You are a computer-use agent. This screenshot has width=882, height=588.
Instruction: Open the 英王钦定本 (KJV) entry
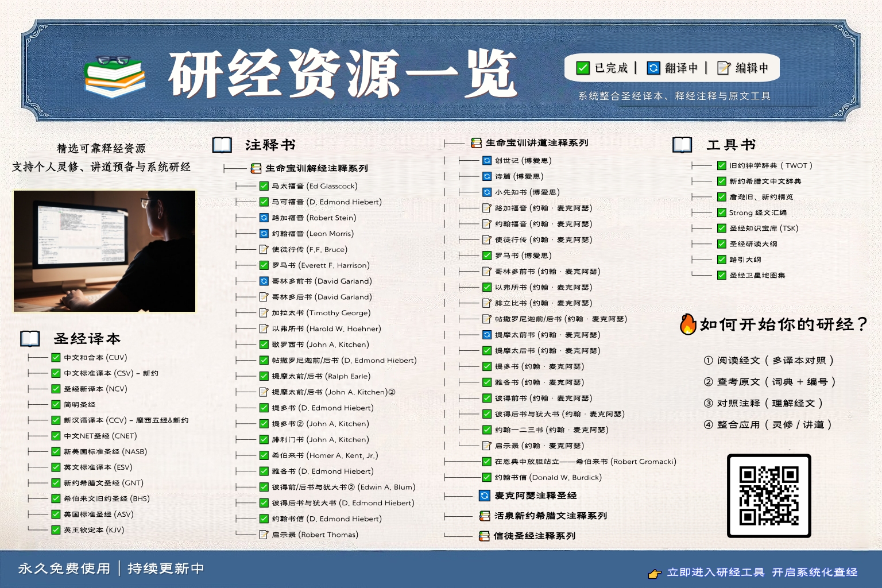pyautogui.click(x=94, y=530)
